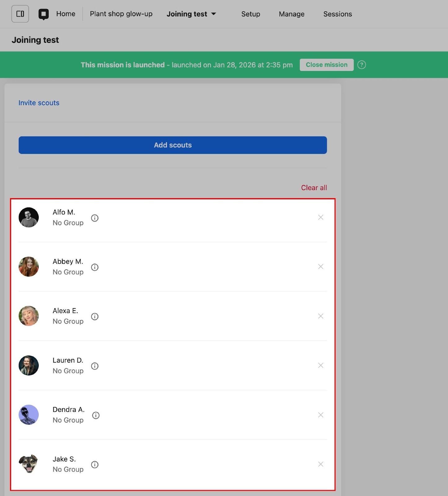Remove Abbey M. from the list
The width and height of the screenshot is (448, 496).
coord(321,267)
